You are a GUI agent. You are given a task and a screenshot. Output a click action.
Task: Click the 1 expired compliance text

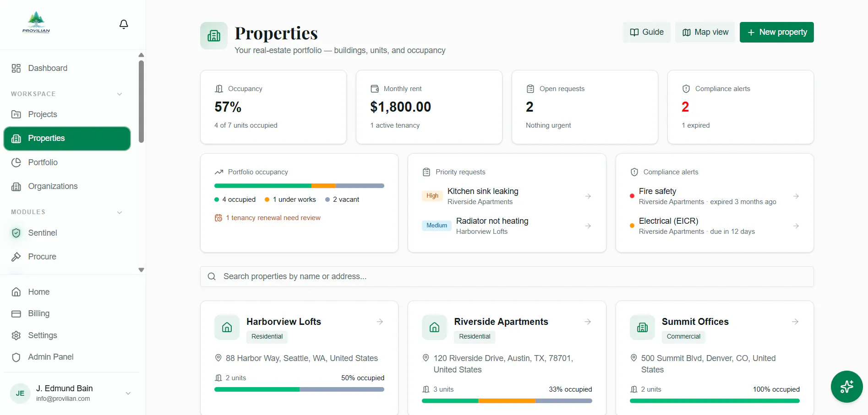(x=696, y=125)
